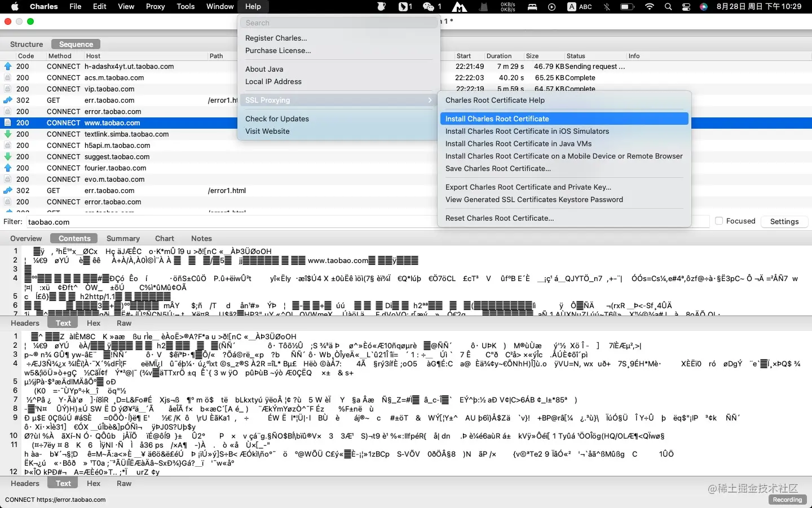Viewport: 812px width, 508px height.
Task: Open the Window menu
Action: tap(220, 7)
